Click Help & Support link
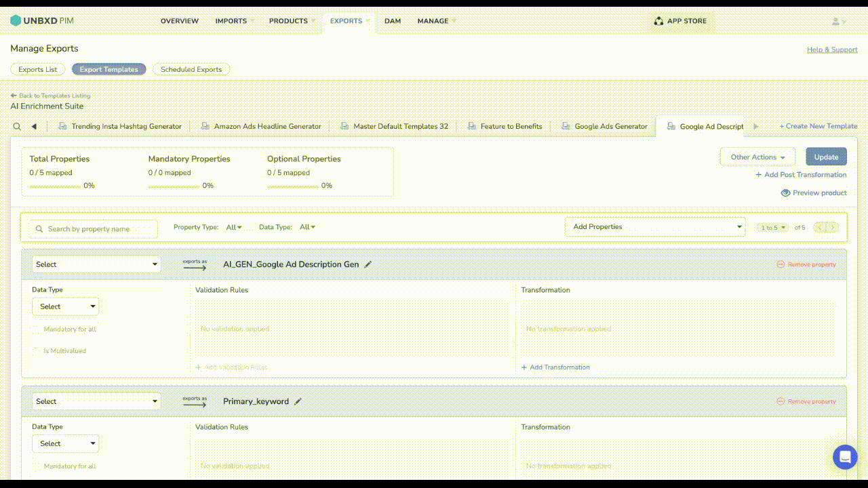 tap(832, 49)
